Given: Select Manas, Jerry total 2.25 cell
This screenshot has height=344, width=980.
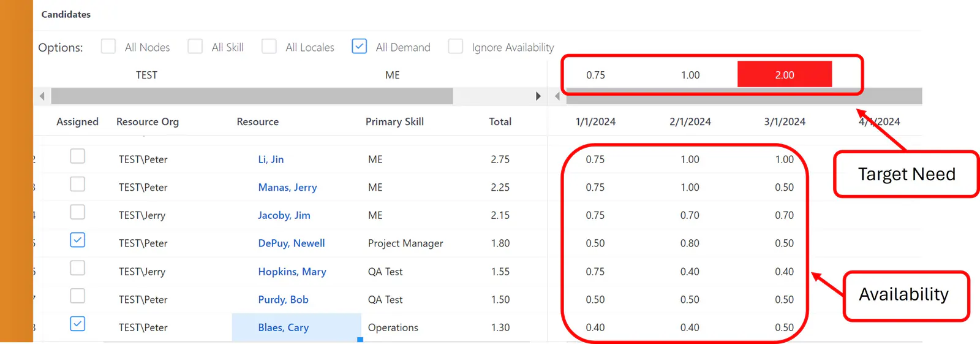Looking at the screenshot, I should (x=500, y=188).
